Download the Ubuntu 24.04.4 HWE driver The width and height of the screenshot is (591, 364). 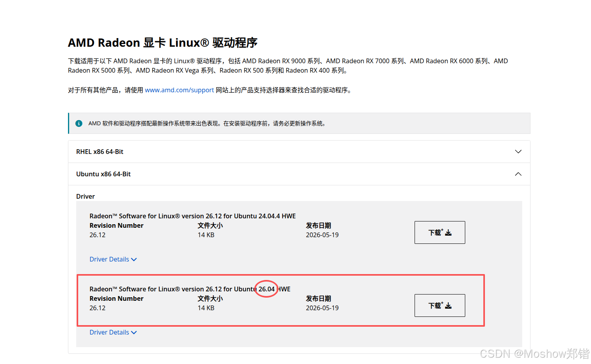(x=440, y=232)
